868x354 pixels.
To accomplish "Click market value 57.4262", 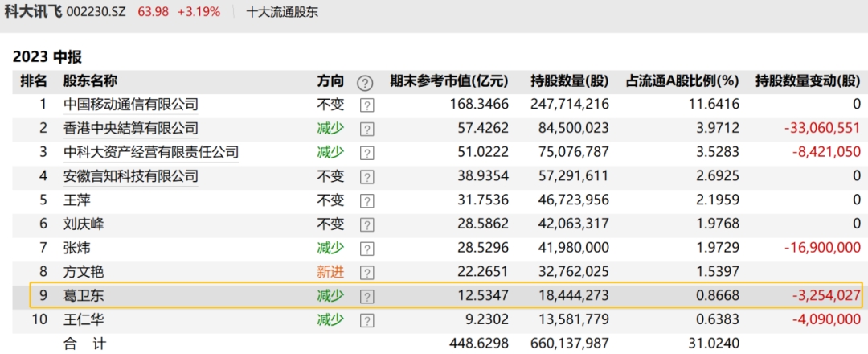I will pos(484,129).
